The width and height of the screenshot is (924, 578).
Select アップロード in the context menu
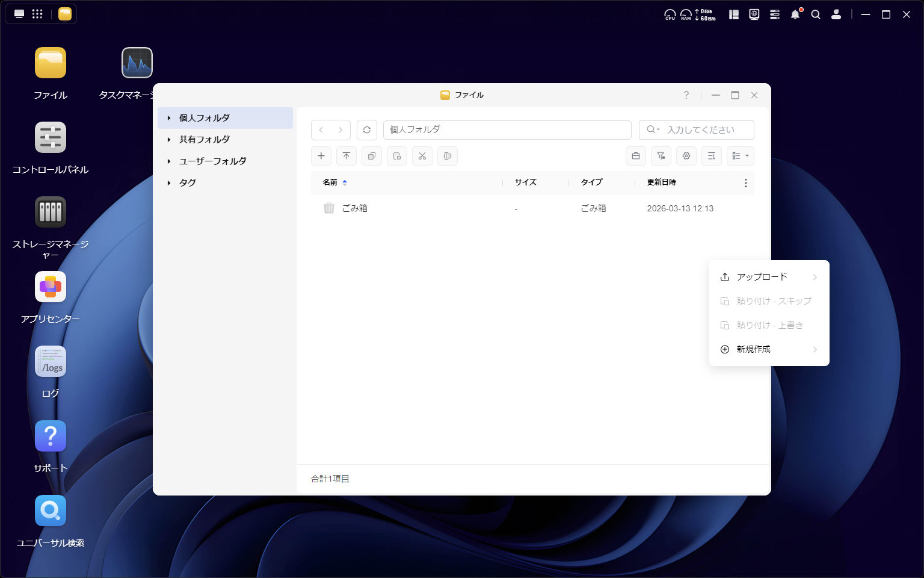762,277
